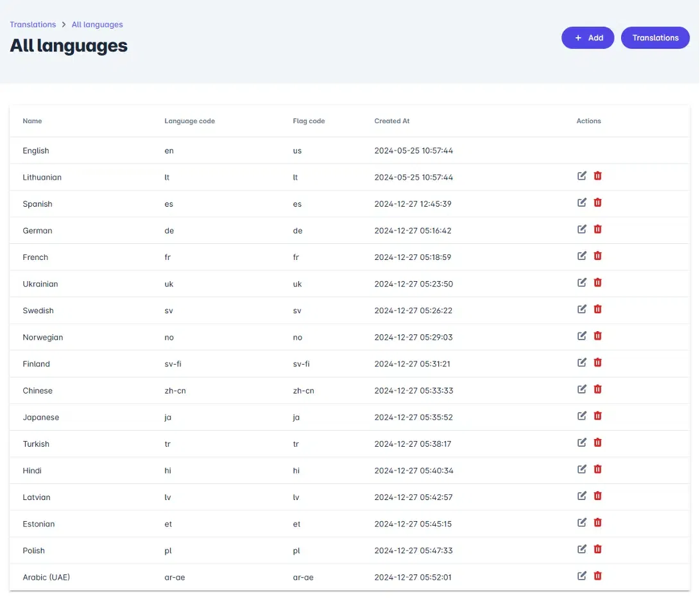700x604 pixels.
Task: Remove the Swedish language via trash icon
Action: coord(597,309)
